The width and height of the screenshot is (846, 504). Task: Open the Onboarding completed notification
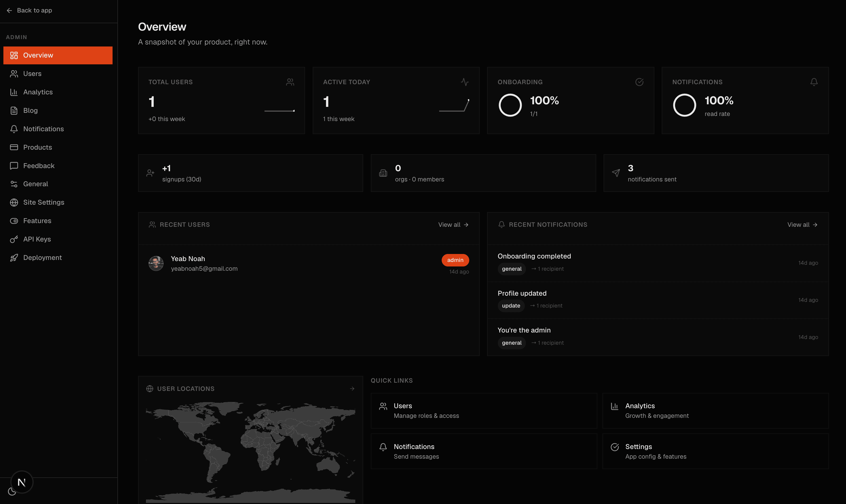(x=658, y=263)
